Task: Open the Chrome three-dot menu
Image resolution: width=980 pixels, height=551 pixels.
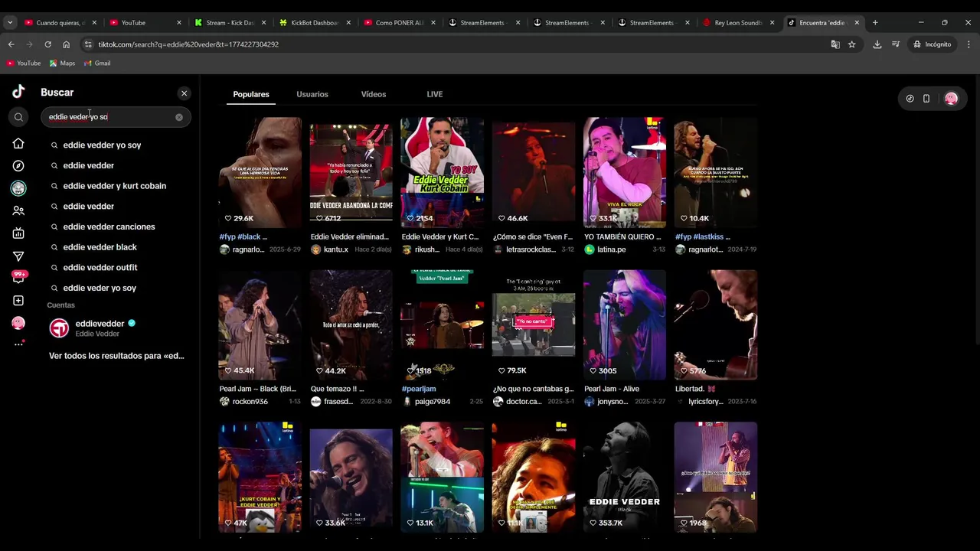Action: pyautogui.click(x=969, y=44)
